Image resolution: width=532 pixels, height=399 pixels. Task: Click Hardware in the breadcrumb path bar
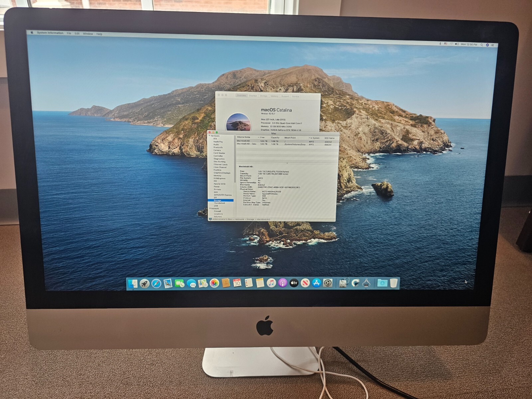click(x=239, y=219)
